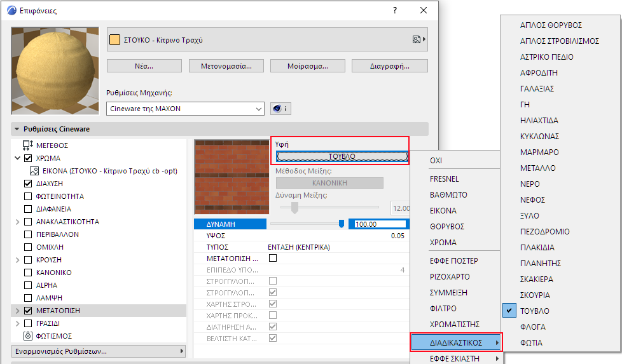This screenshot has width=622, height=364.
Task: Close the Επιφάνειες dialog
Action: coord(424,10)
